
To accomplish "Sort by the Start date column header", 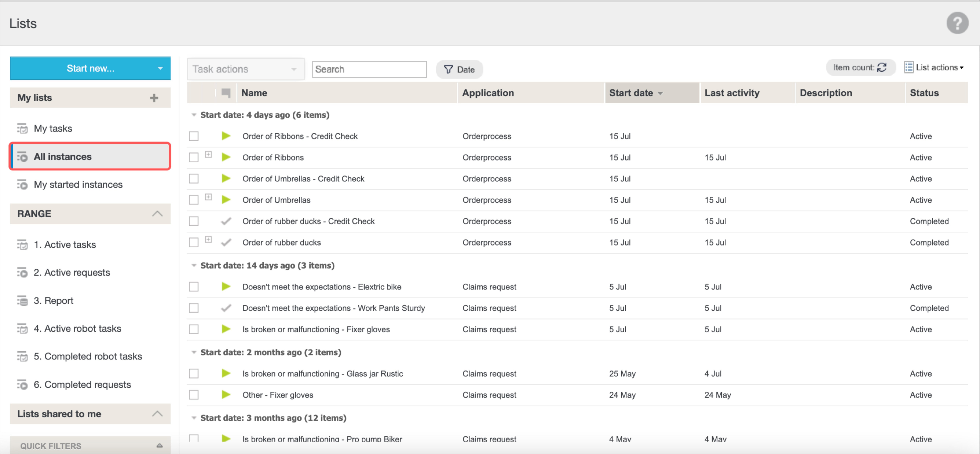I will click(x=631, y=93).
